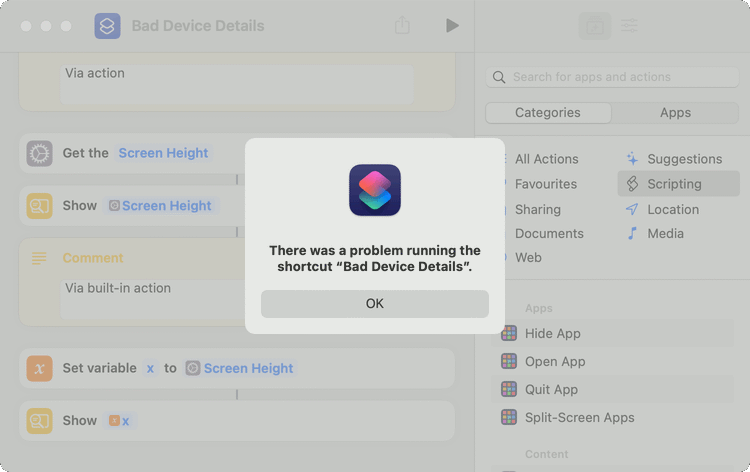Select the Documents category

point(549,233)
